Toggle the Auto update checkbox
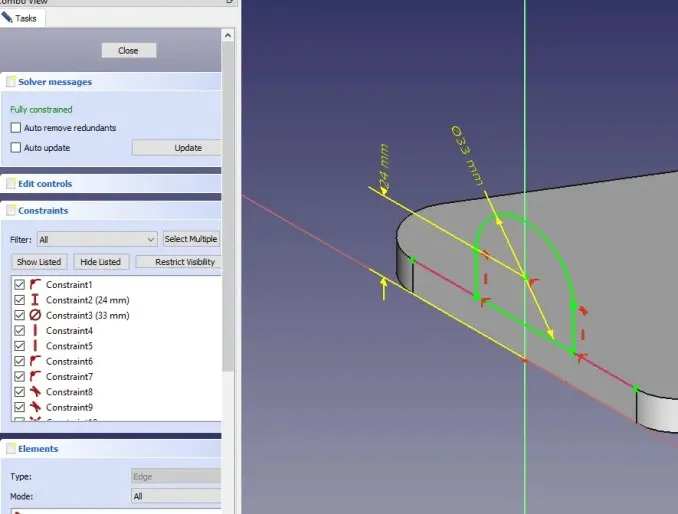Image resolution: width=678 pixels, height=514 pixels. pos(16,147)
